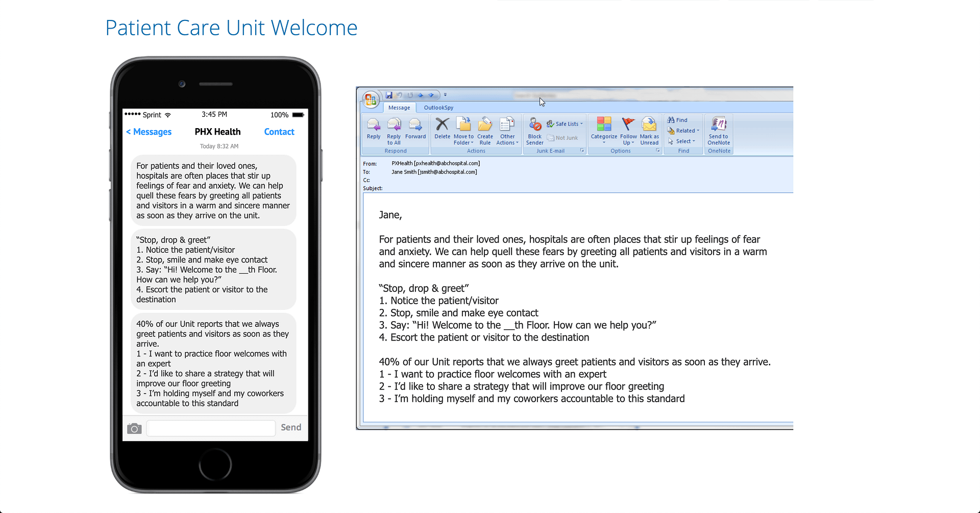
Task: Expand the Options group dialog launcher
Action: point(658,151)
